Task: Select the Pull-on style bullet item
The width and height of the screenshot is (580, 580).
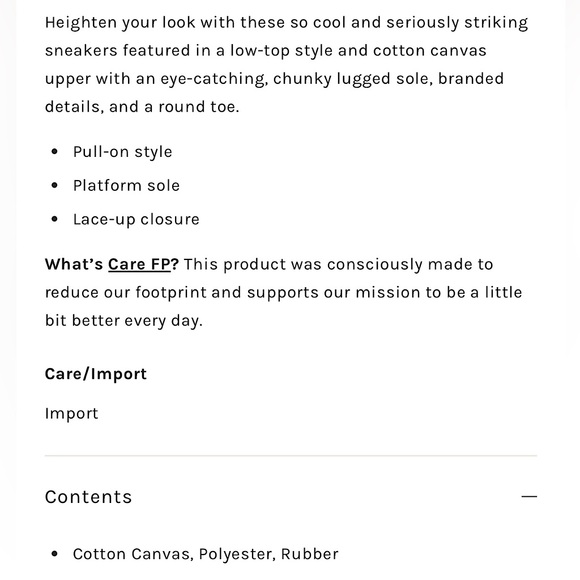Action: point(122,152)
